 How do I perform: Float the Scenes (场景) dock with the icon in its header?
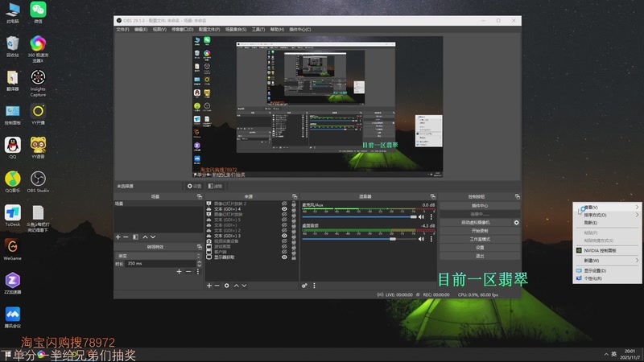pos(199,196)
